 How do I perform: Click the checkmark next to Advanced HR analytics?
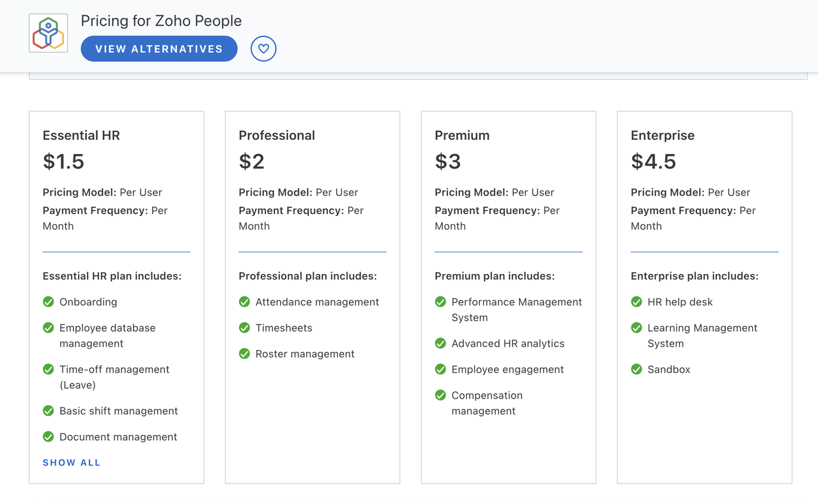(x=440, y=343)
